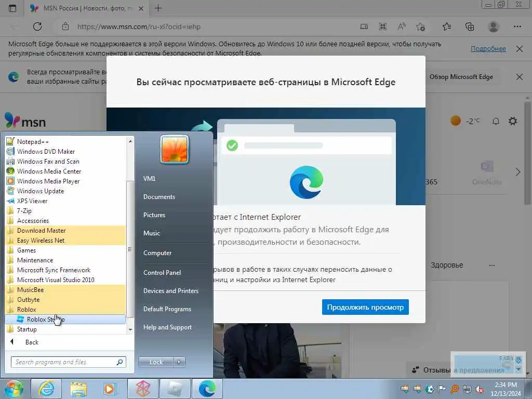Open Control Panel from Start menu
The image size is (532, 399).
[x=162, y=272]
